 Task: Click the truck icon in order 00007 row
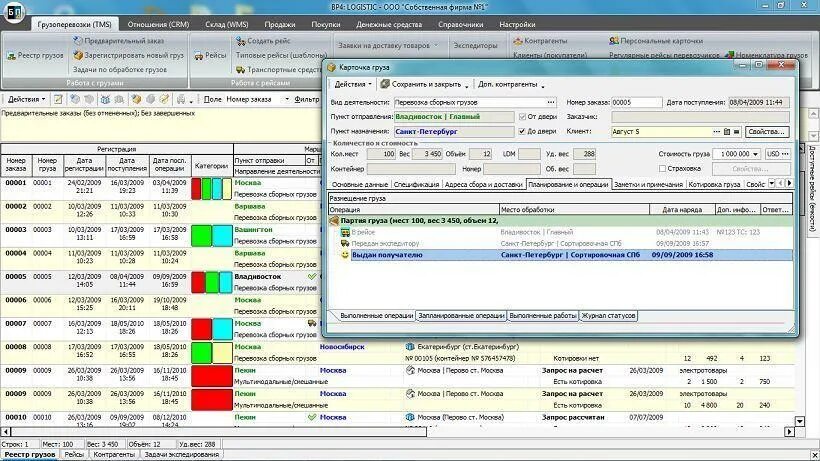tap(312, 323)
